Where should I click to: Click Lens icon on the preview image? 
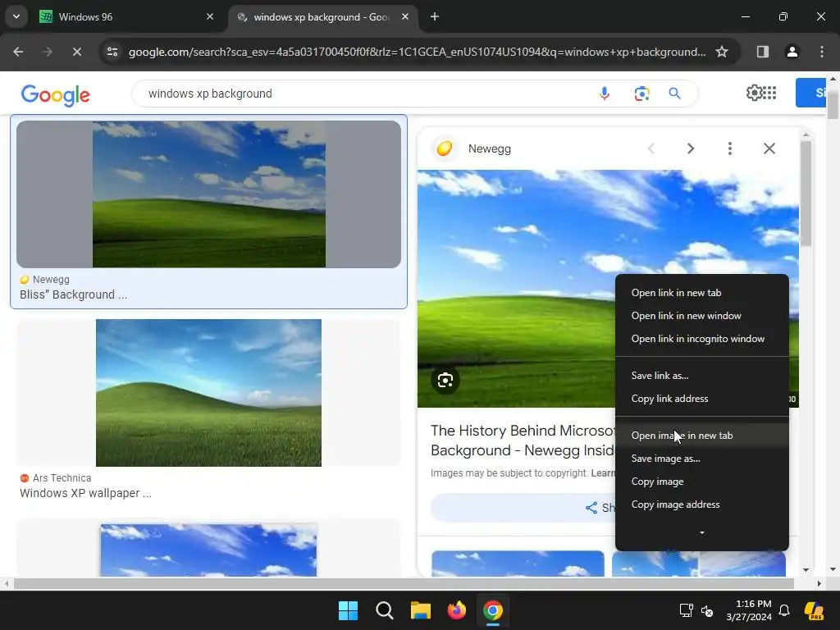445,380
